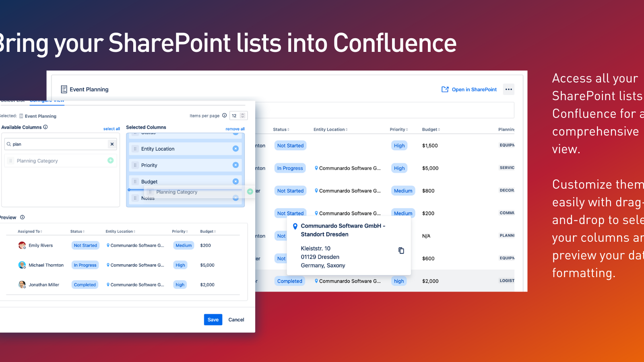644x362 pixels.
Task: Click the location pin in address popup
Action: 295,226
